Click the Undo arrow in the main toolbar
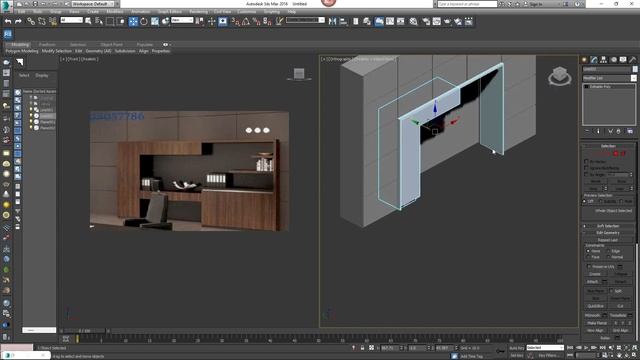 (8, 21)
